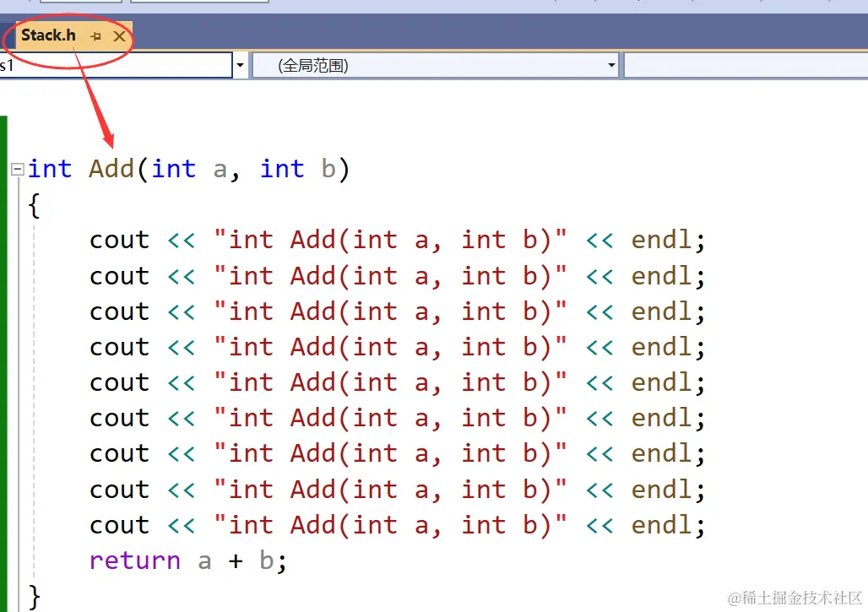The height and width of the screenshot is (612, 868).
Task: Click the closing brace of Add
Action: coord(35,597)
